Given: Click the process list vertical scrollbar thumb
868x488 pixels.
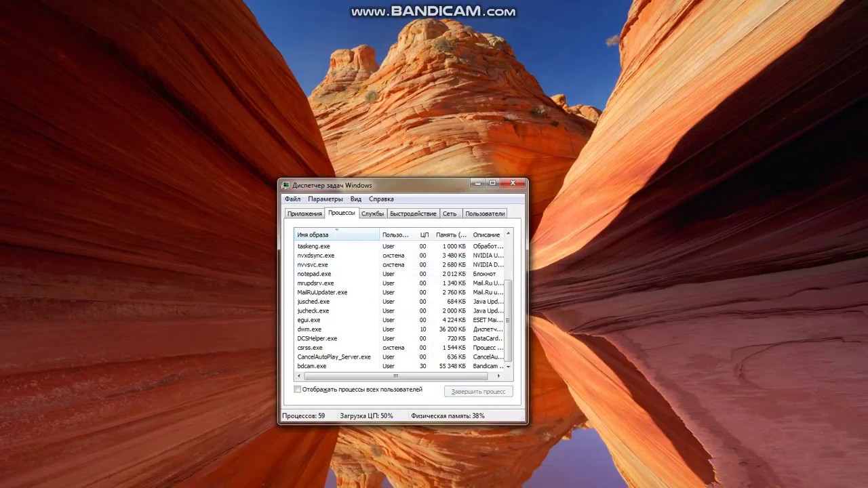Looking at the screenshot, I should pyautogui.click(x=508, y=320).
